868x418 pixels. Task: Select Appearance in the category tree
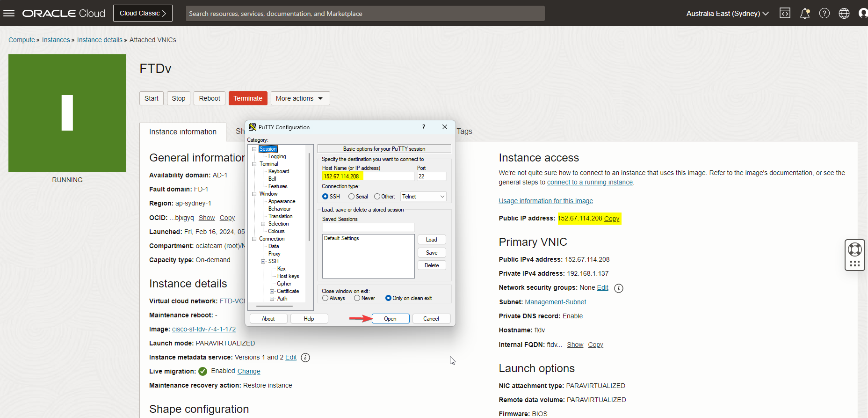coord(282,201)
